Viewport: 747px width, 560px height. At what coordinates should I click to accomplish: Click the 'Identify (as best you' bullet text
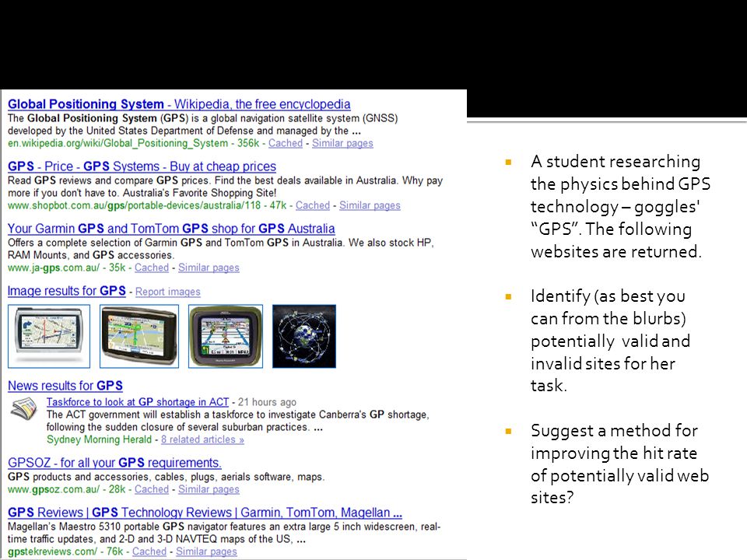point(610,341)
